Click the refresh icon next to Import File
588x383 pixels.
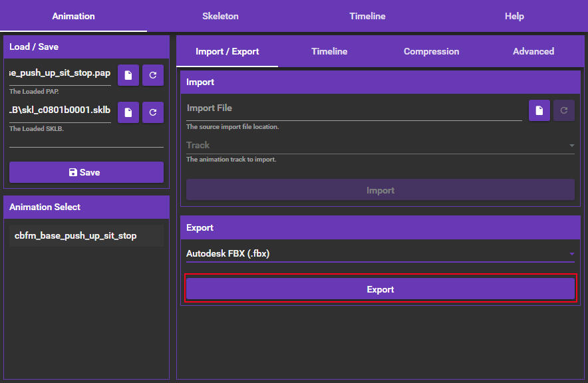click(x=564, y=110)
